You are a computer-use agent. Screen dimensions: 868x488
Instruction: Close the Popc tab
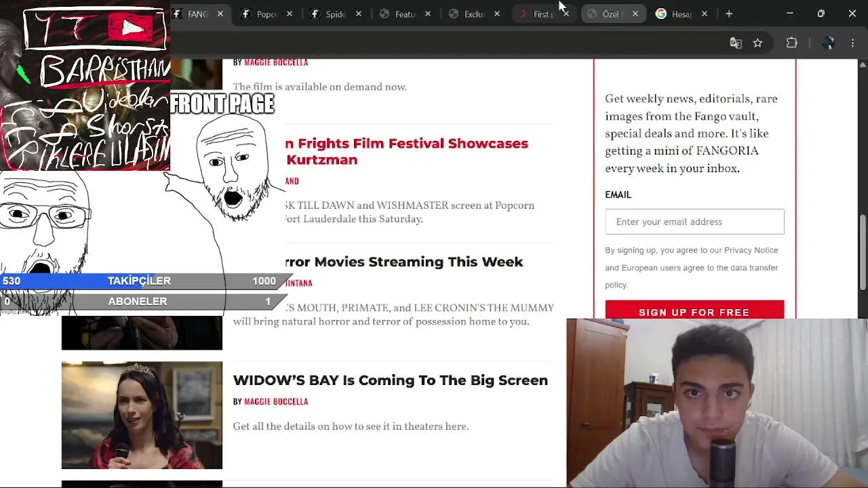click(x=290, y=14)
